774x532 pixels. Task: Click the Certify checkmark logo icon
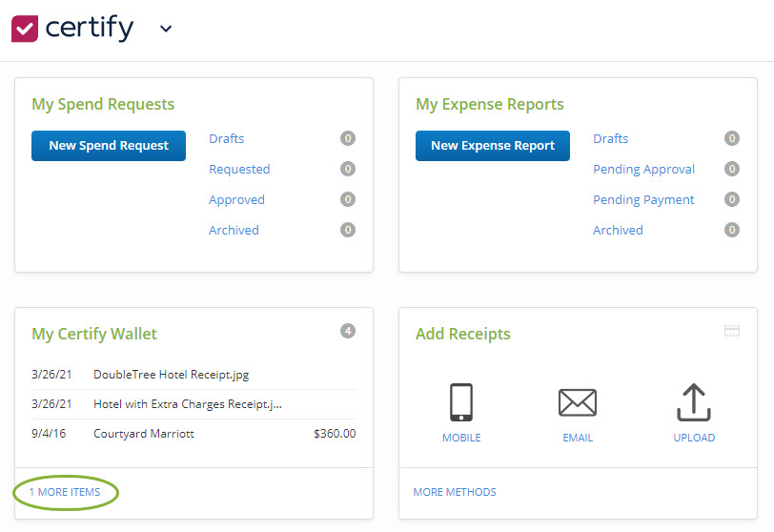tap(25, 29)
